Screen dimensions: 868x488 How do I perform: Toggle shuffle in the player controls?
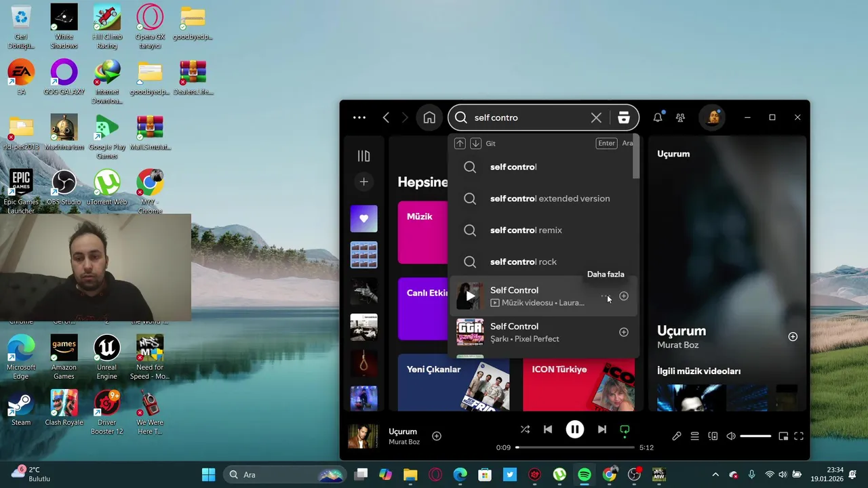[525, 429]
